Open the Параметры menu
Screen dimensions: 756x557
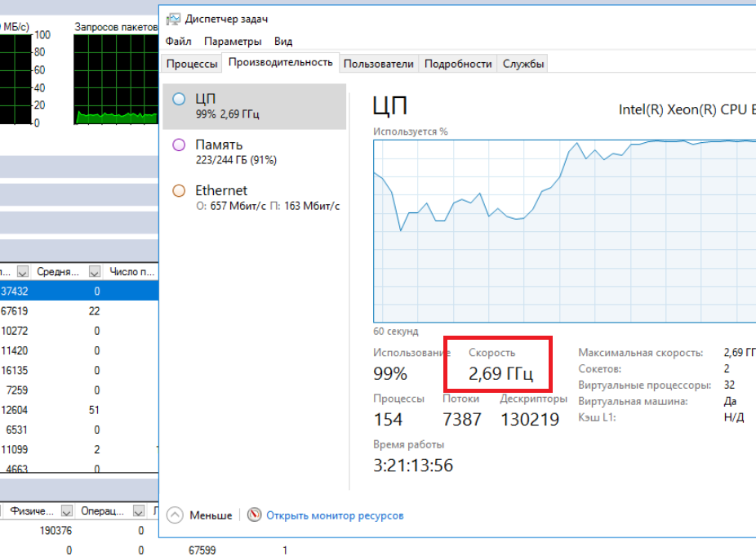coord(233,41)
